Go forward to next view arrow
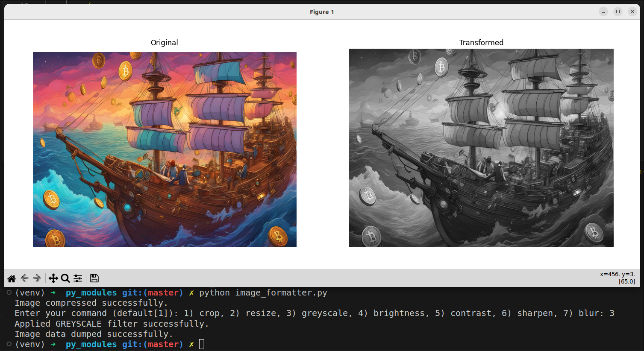The width and height of the screenshot is (644, 351). click(x=37, y=278)
